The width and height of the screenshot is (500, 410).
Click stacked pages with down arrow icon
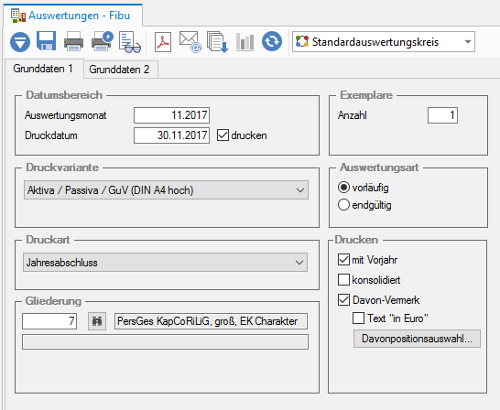click(217, 42)
